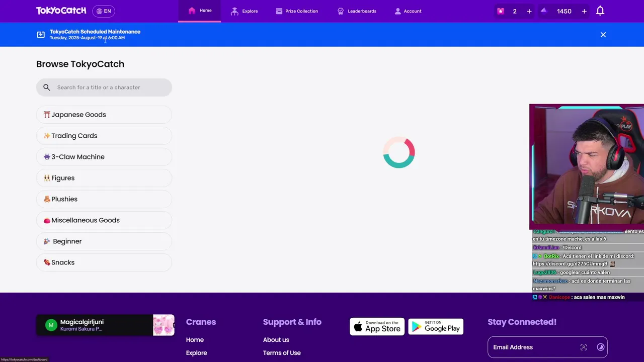644x362 pixels.
Task: Open the Leaderboards tab
Action: pos(357,11)
